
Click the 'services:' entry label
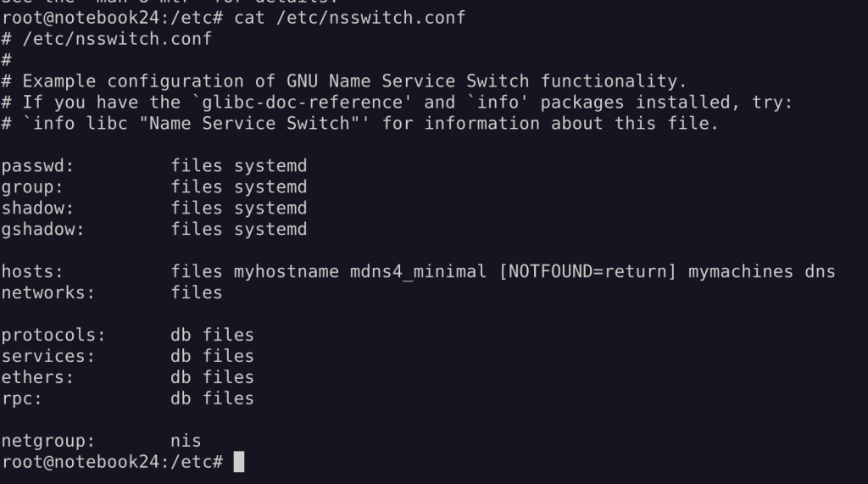coord(48,356)
